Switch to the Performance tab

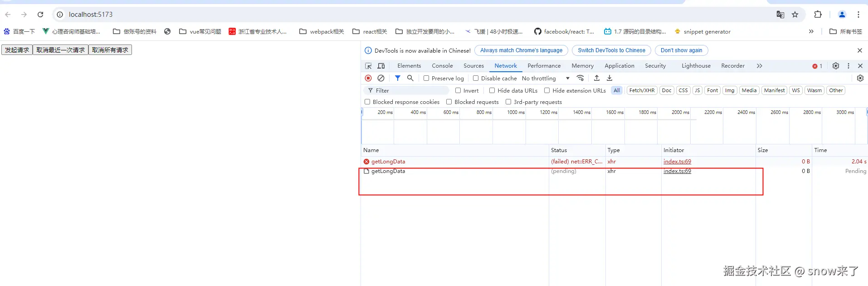pyautogui.click(x=544, y=66)
